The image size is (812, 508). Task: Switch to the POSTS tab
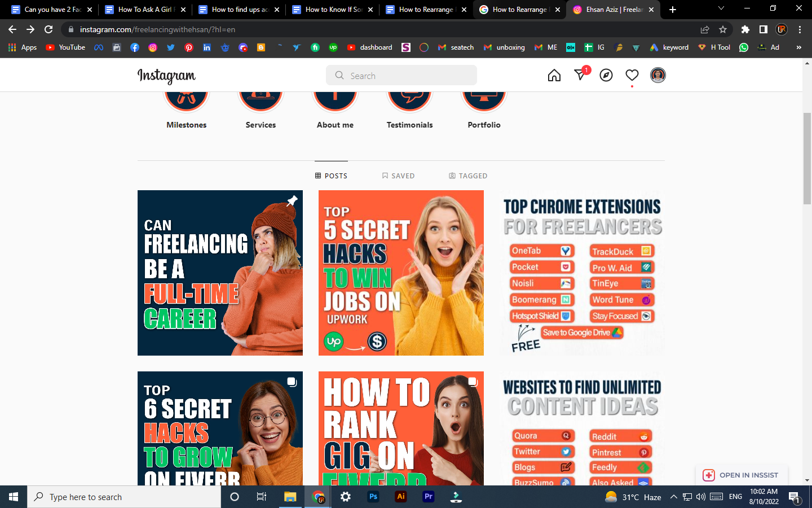tap(331, 176)
